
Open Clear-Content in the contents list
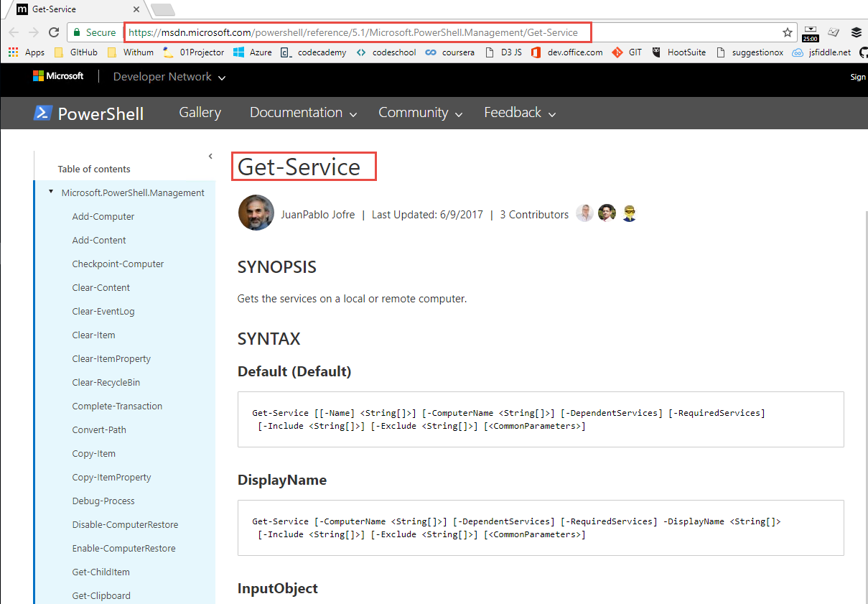101,287
